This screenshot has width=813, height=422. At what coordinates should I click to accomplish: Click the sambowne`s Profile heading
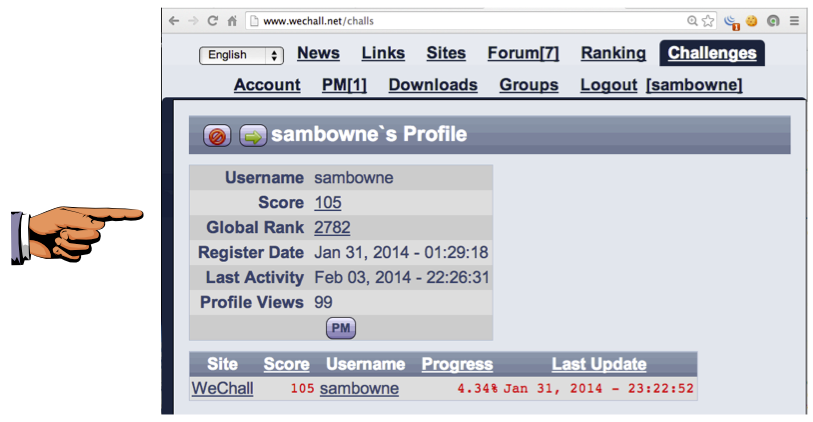tap(369, 134)
